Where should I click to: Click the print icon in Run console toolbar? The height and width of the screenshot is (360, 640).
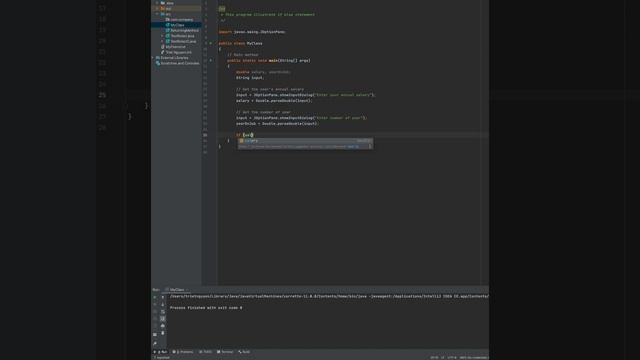click(163, 326)
